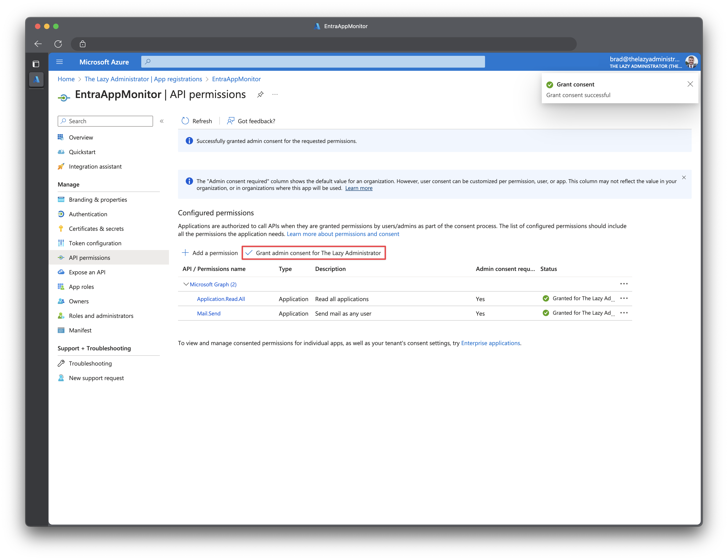
Task: Open the Application.Read.All permission
Action: (221, 299)
